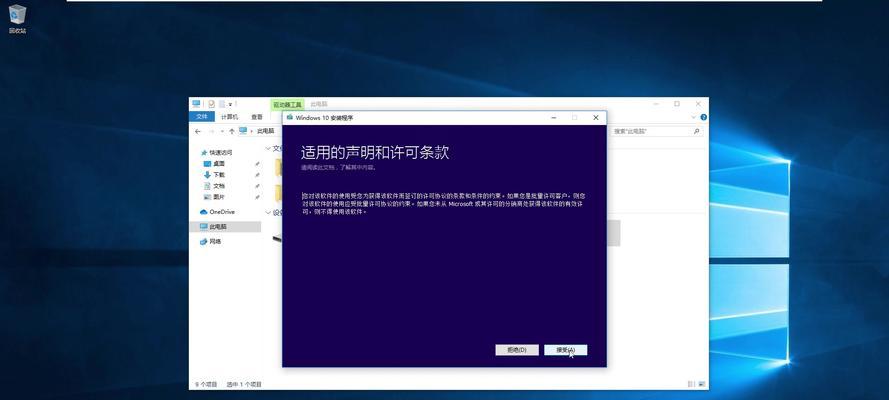Image resolution: width=889 pixels, height=400 pixels.
Task: Click the license terms paragraph text
Action: pos(443,203)
